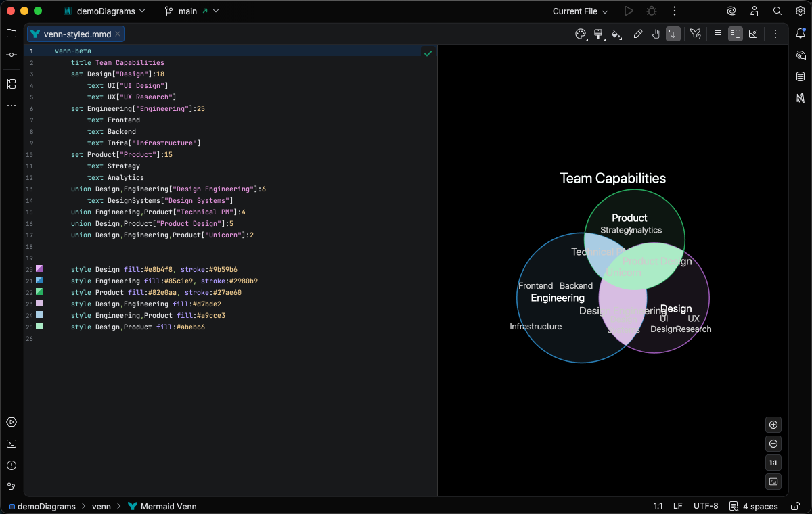The height and width of the screenshot is (514, 812).
Task: Click the purple Design color swatch in gutter
Action: point(39,269)
